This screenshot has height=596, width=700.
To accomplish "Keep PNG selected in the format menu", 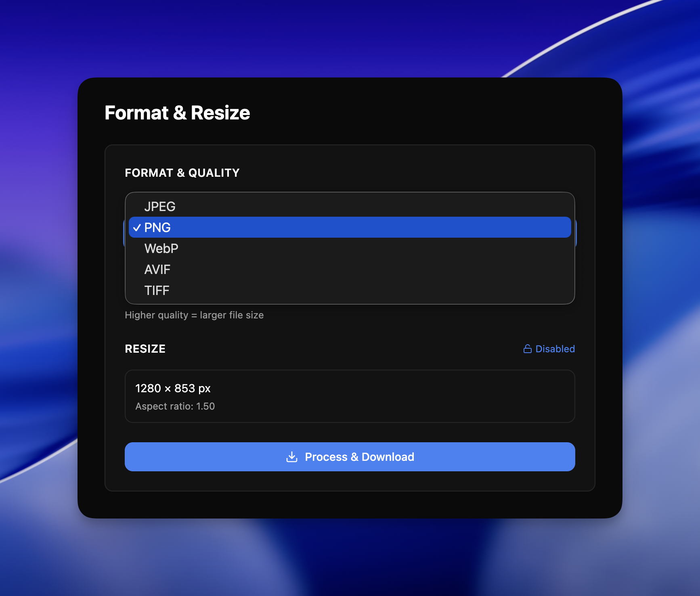I will click(x=158, y=228).
